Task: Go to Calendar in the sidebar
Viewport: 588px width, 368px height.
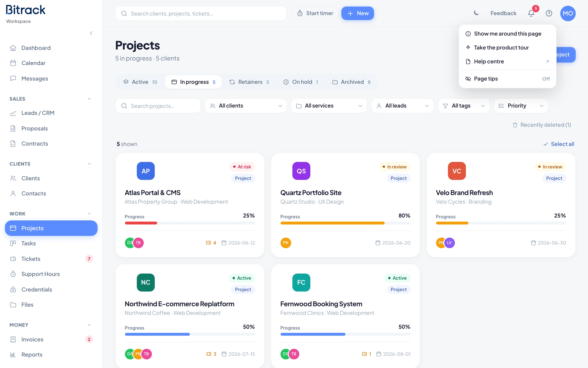Action: tap(51, 63)
